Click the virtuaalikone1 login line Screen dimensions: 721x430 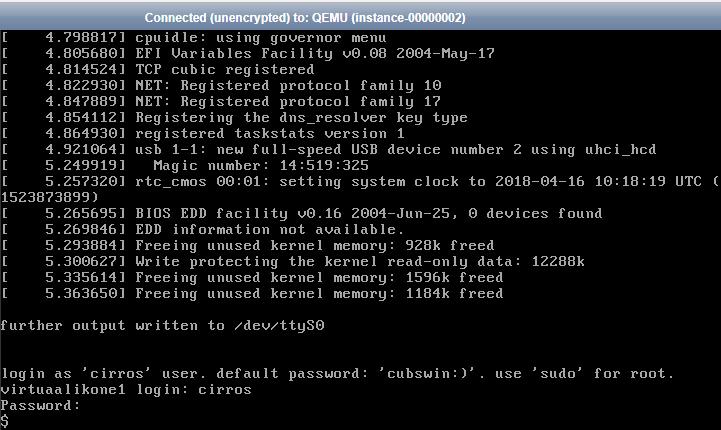coord(126,390)
